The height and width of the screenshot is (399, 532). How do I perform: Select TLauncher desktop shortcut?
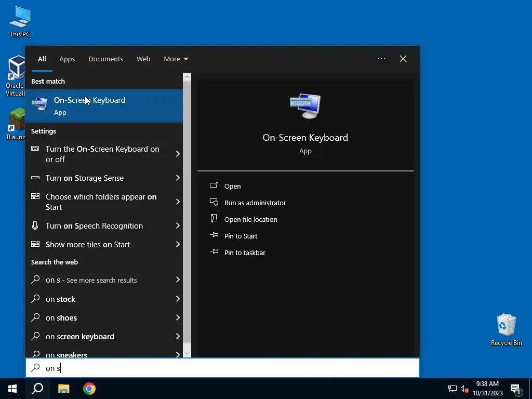point(16,124)
